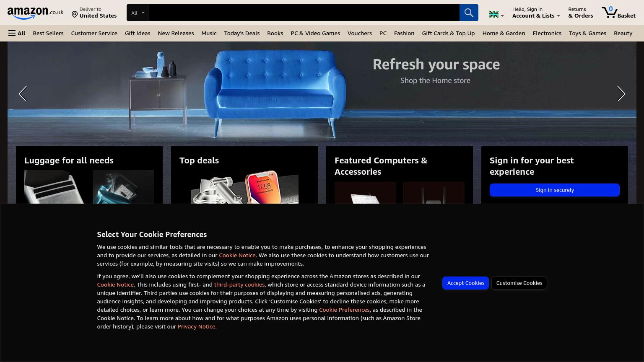644x362 pixels.
Task: Click the Customise Cookies button
Action: [x=519, y=283]
